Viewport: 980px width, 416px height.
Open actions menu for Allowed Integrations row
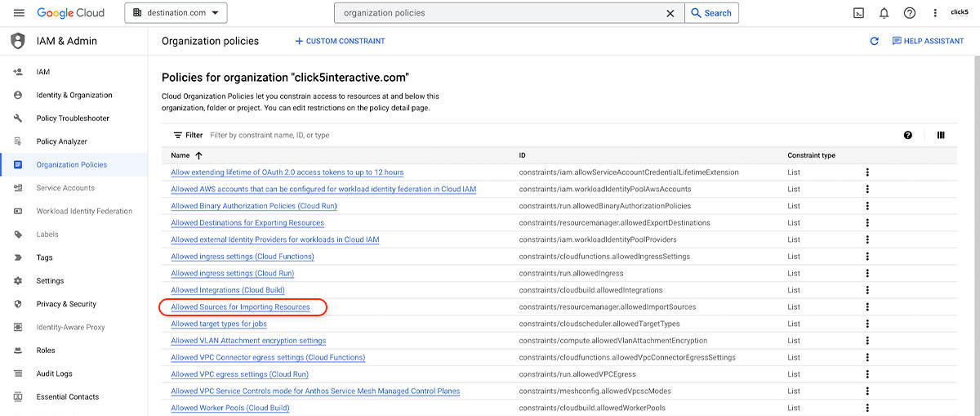867,290
